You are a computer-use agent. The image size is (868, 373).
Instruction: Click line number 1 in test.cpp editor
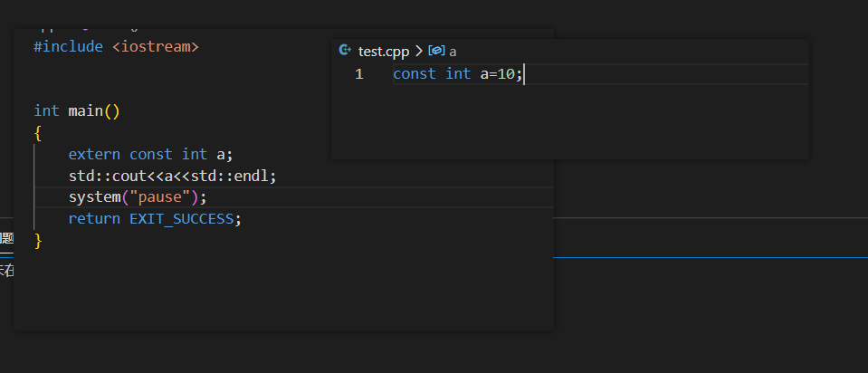coord(359,74)
